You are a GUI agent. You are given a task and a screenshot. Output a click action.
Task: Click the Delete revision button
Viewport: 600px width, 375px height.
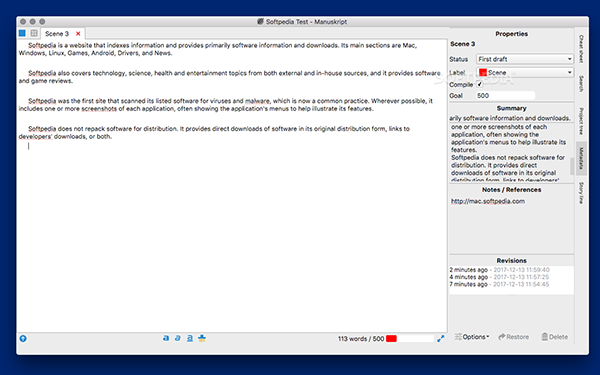point(554,337)
